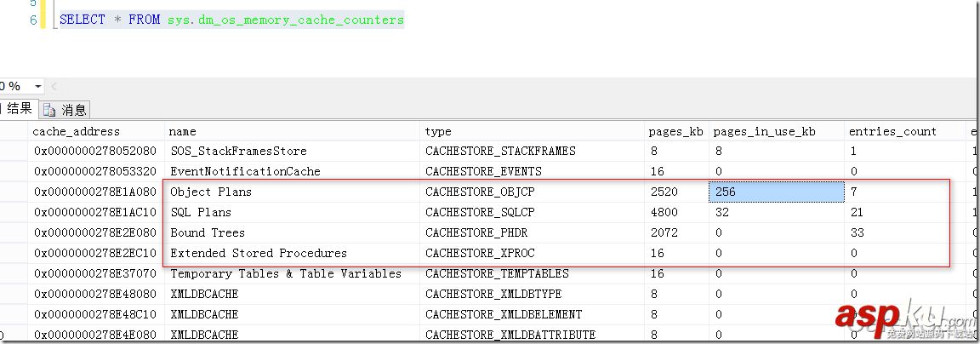Image resolution: width=980 pixels, height=344 pixels.
Task: Select the pages_kb column header
Action: point(675,131)
